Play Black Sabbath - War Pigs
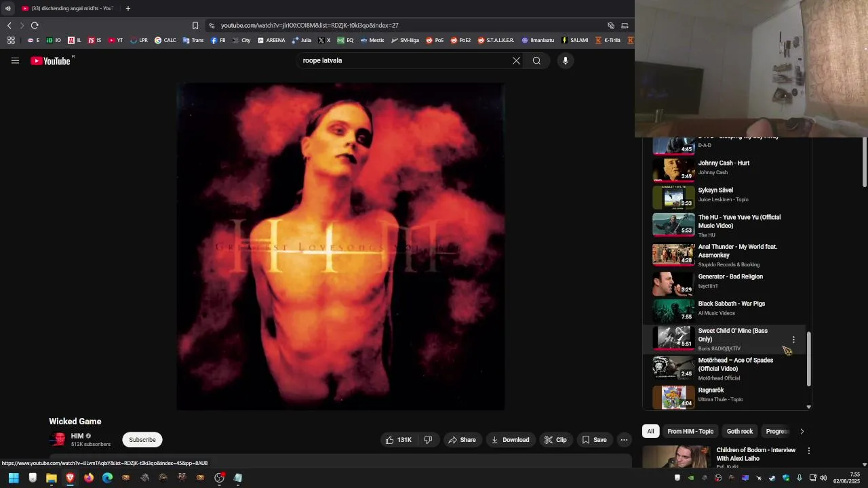Image resolution: width=868 pixels, height=488 pixels. tap(731, 304)
